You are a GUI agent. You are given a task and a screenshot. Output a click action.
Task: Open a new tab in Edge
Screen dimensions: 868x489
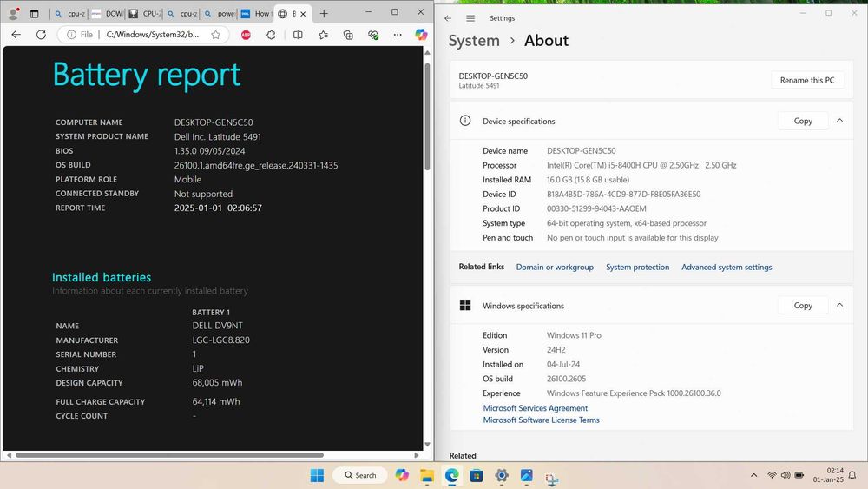pyautogui.click(x=324, y=13)
